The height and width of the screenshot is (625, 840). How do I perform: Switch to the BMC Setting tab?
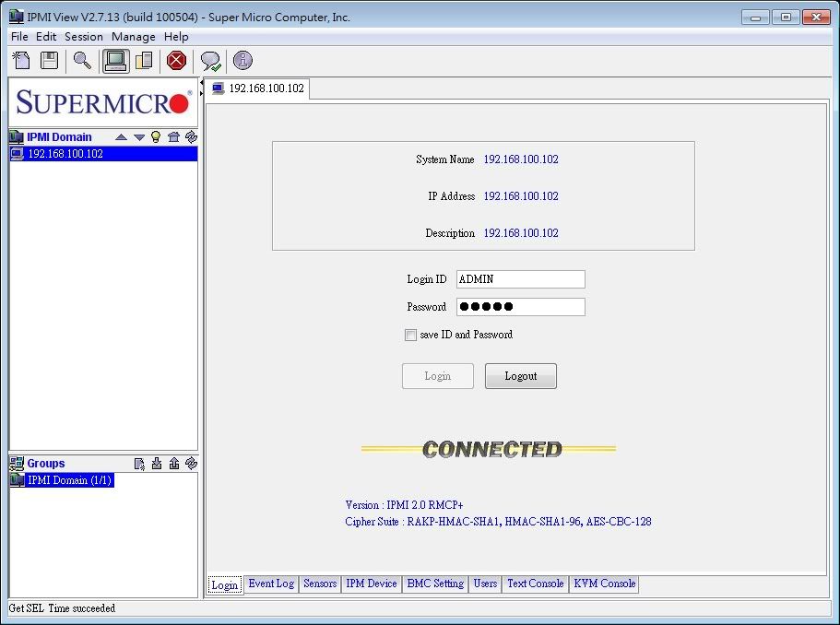click(435, 584)
